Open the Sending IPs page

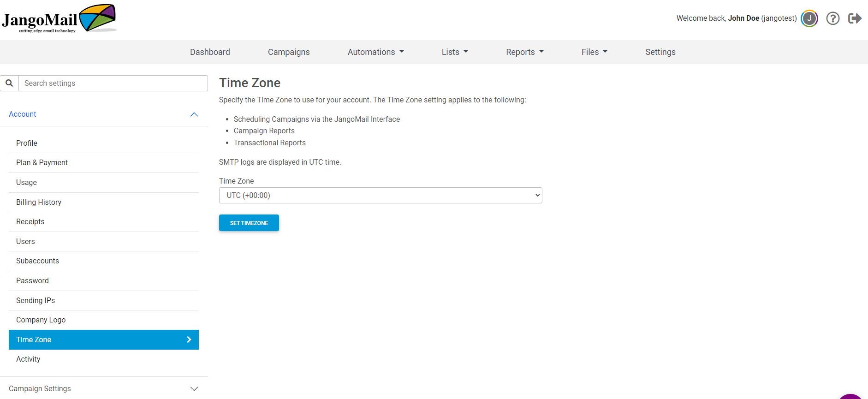pos(36,300)
